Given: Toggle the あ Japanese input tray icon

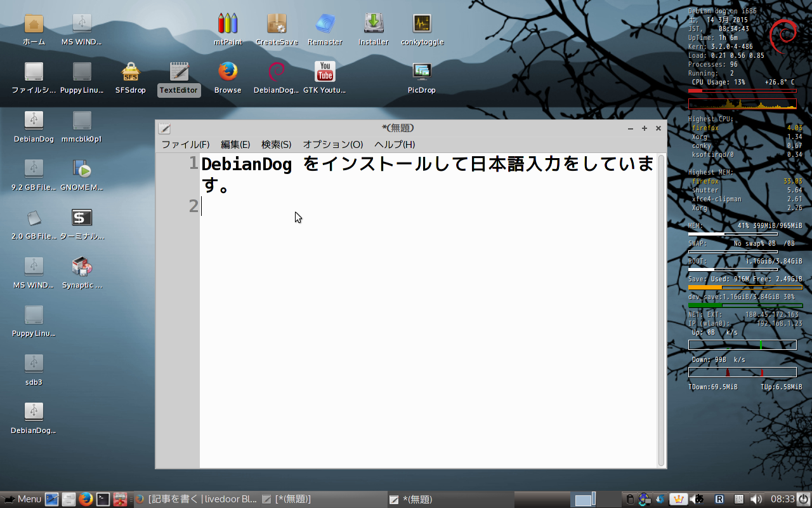Looking at the screenshot, I should tap(700, 499).
